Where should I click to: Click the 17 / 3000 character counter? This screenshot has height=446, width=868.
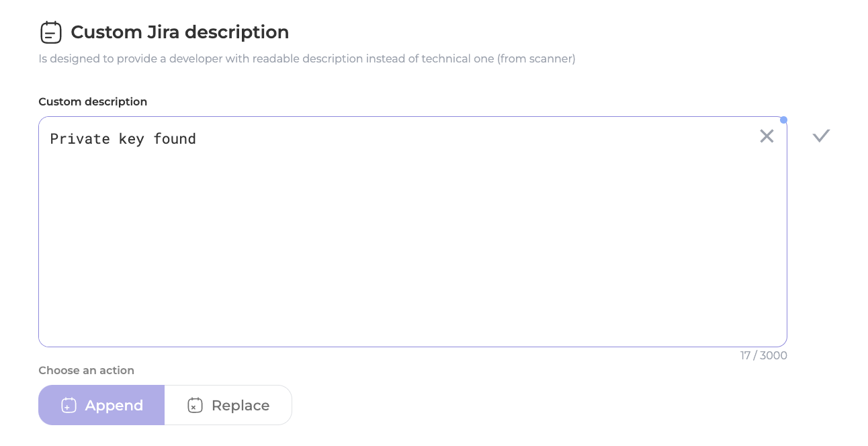[763, 355]
